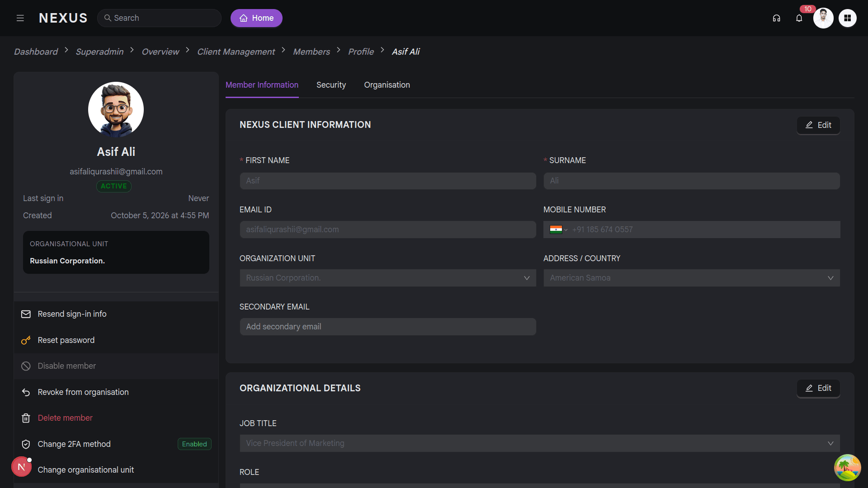Click the key icon for Reset password
This screenshot has width=868, height=488.
(x=26, y=340)
